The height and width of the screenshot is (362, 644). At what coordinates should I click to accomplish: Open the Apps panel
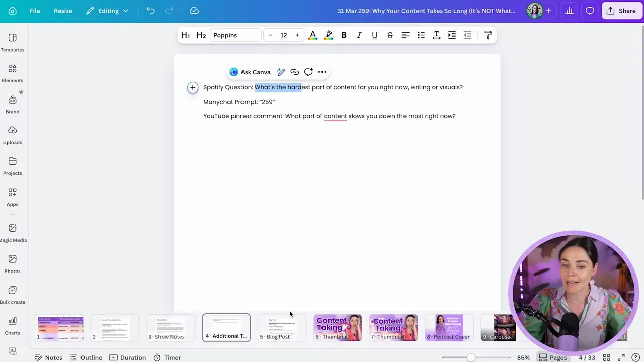[13, 197]
